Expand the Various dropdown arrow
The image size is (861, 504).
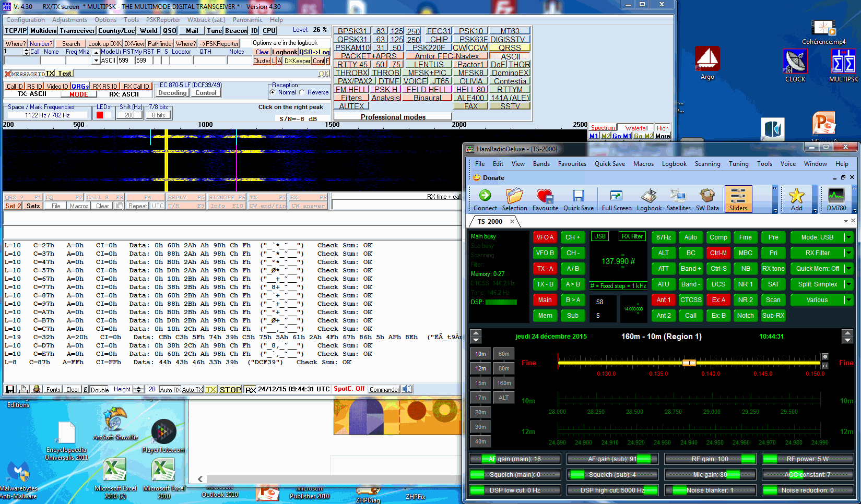pos(848,300)
